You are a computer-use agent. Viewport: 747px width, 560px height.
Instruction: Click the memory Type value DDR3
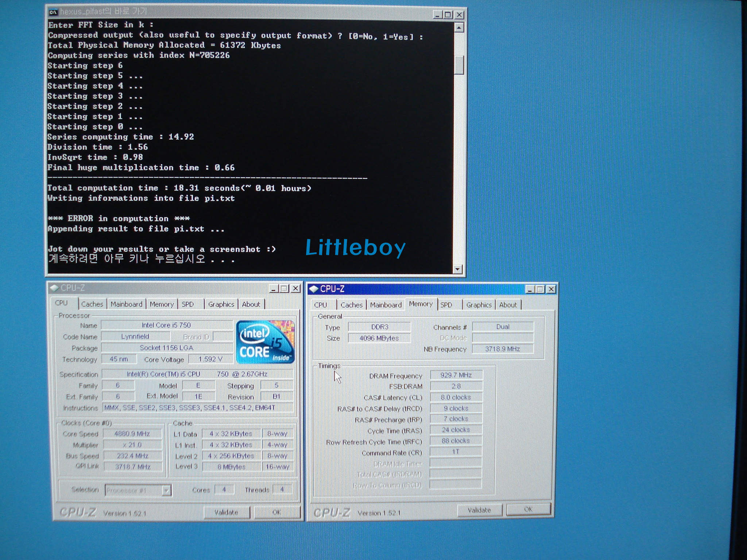click(379, 327)
